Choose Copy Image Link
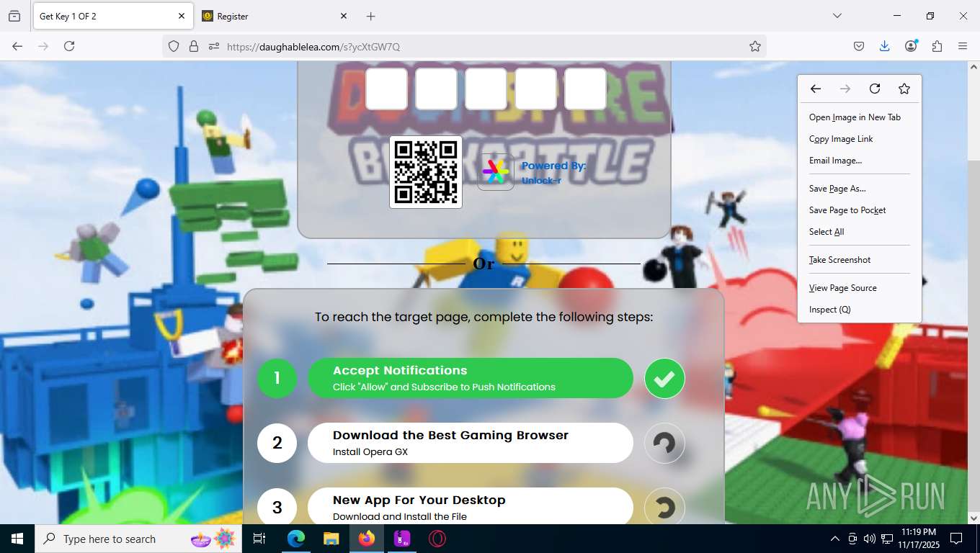Screen dimensions: 980x553 [x=841, y=139]
